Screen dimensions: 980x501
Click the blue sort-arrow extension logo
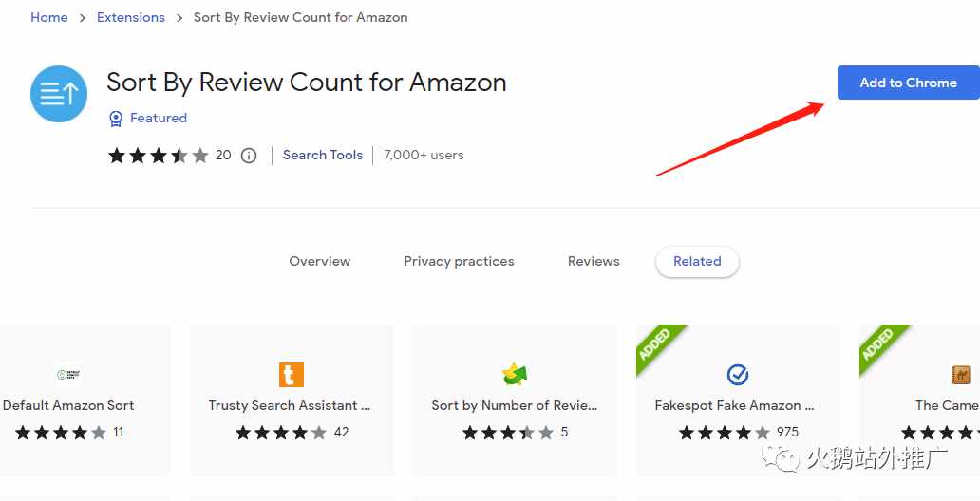click(x=59, y=94)
